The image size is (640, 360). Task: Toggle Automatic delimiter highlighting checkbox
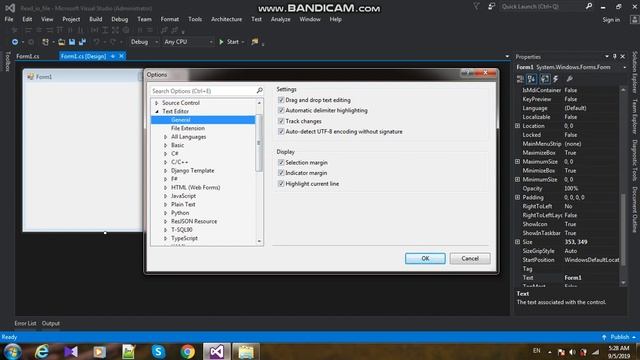(281, 111)
